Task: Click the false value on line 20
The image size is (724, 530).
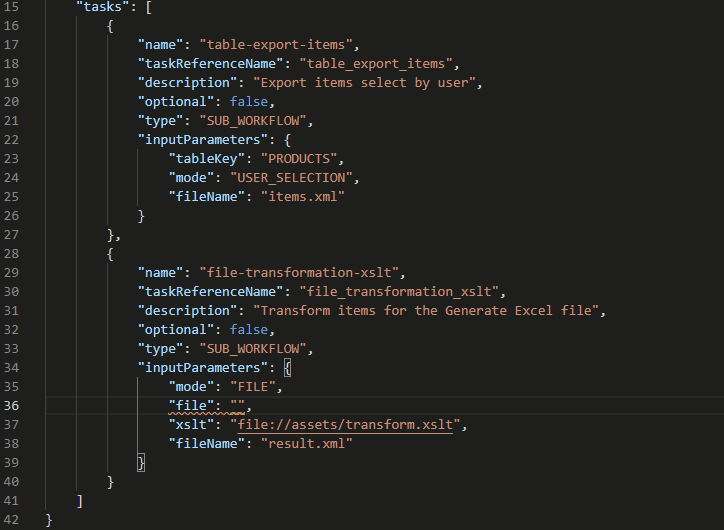Action: [x=248, y=102]
